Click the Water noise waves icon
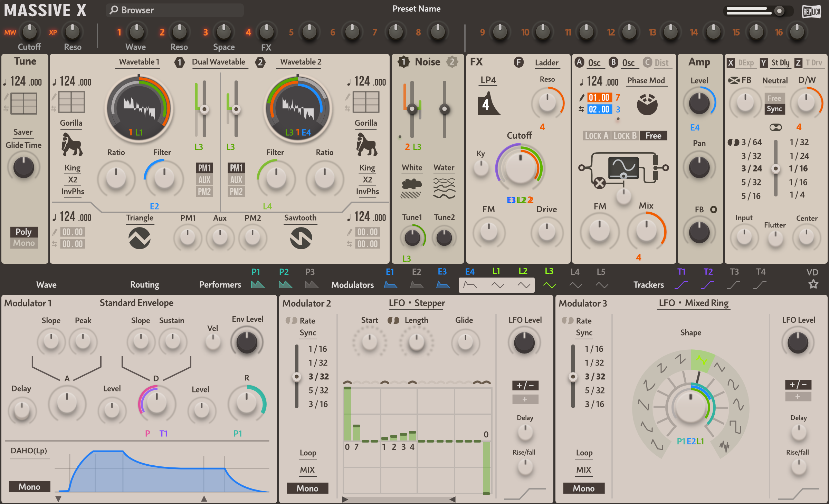The width and height of the screenshot is (829, 504). pyautogui.click(x=444, y=188)
